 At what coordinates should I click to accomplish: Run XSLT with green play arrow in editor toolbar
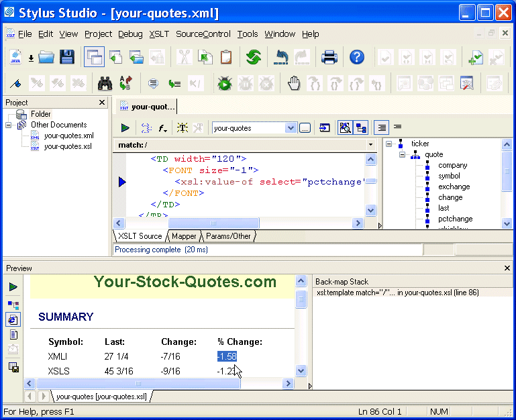[125, 127]
